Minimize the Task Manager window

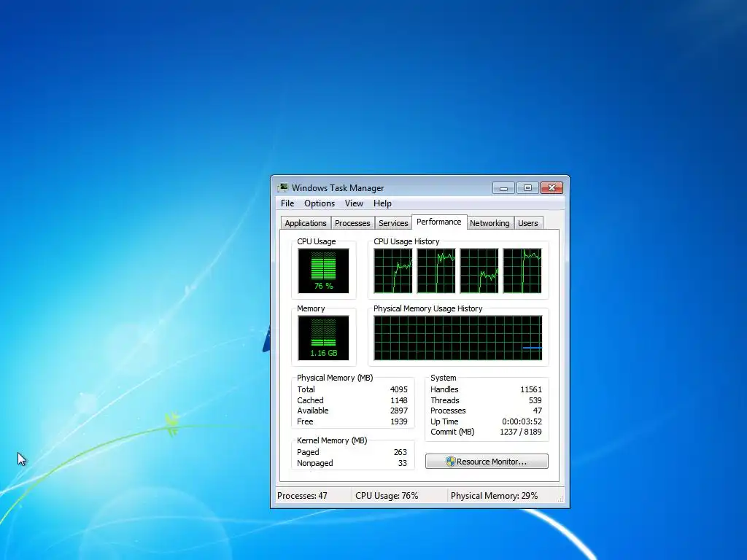pos(503,188)
